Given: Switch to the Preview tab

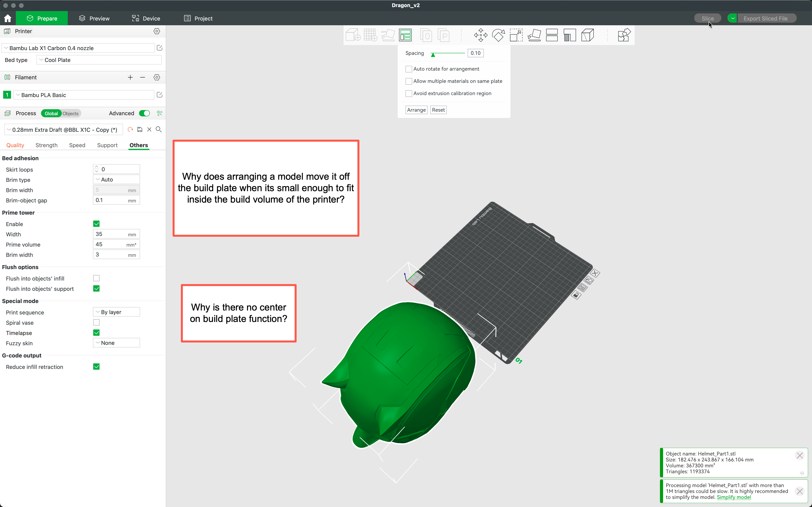Looking at the screenshot, I should coord(94,18).
